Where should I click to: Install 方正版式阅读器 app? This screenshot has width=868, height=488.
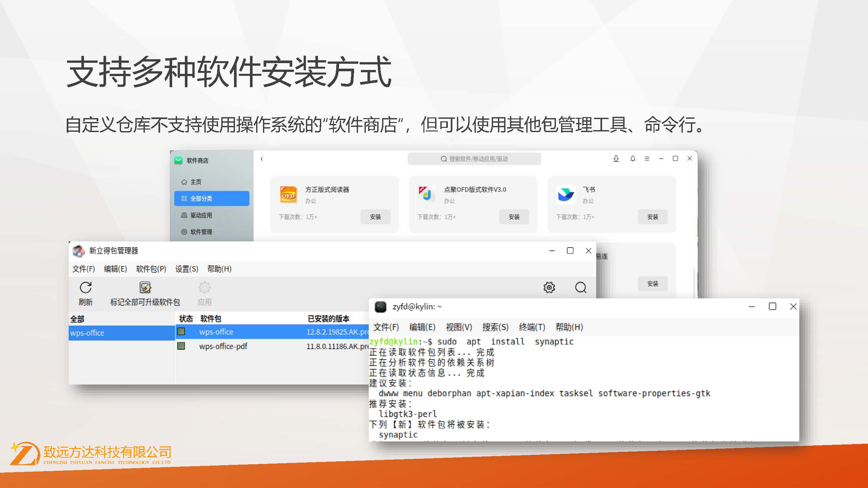(x=375, y=217)
